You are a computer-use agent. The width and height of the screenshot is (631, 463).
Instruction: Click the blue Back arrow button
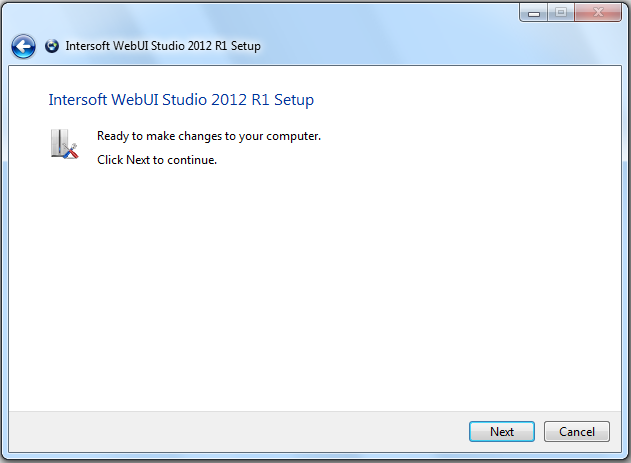pos(23,46)
